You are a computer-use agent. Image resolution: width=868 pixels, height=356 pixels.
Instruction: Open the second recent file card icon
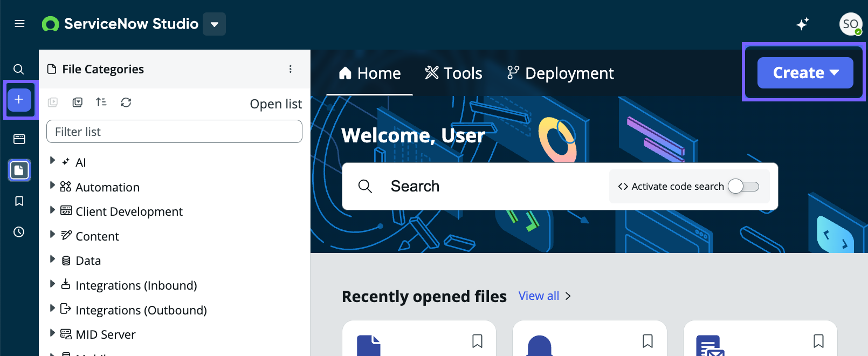(x=540, y=345)
